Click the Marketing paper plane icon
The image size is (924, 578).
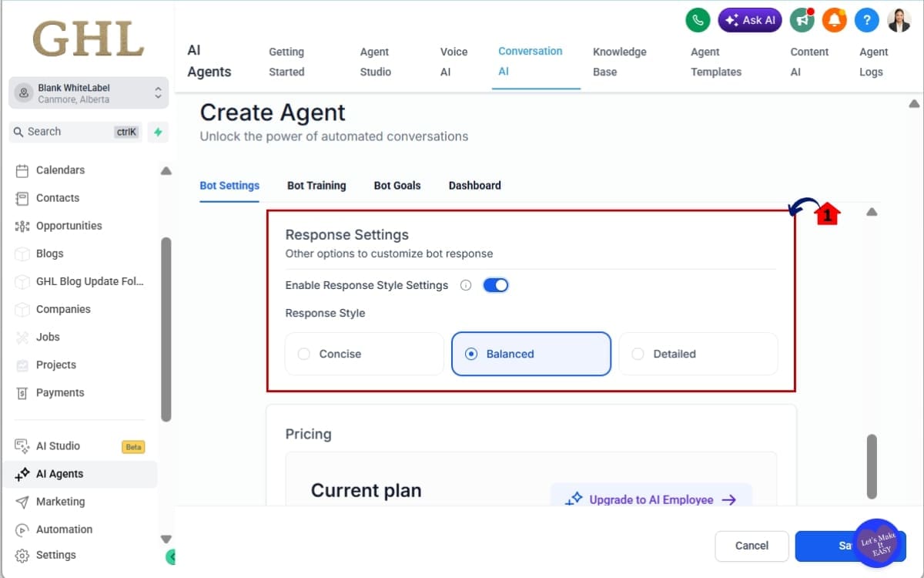coord(22,502)
